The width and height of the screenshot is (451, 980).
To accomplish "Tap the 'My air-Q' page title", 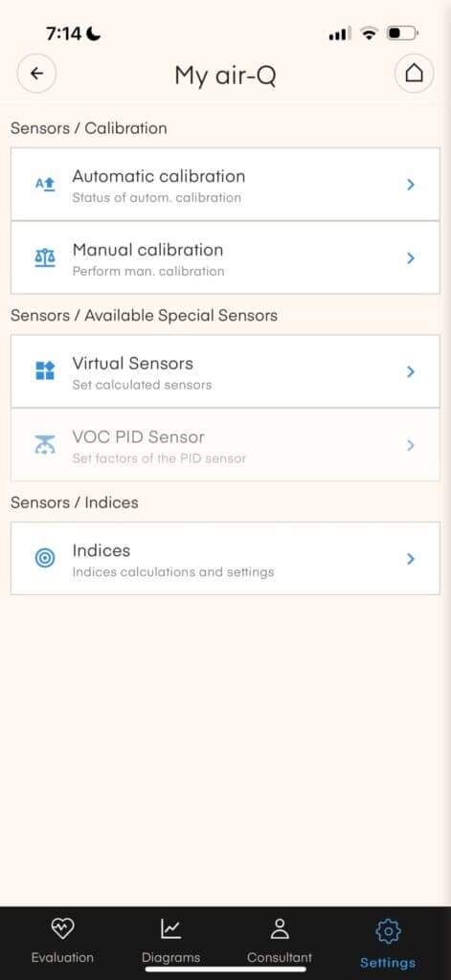I will click(x=225, y=76).
